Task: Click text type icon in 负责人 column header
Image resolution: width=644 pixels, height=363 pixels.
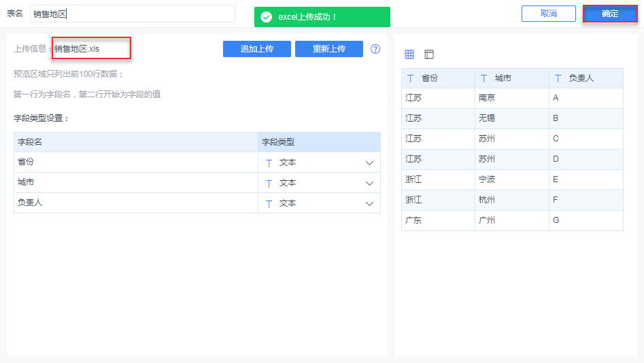Action: tap(558, 78)
